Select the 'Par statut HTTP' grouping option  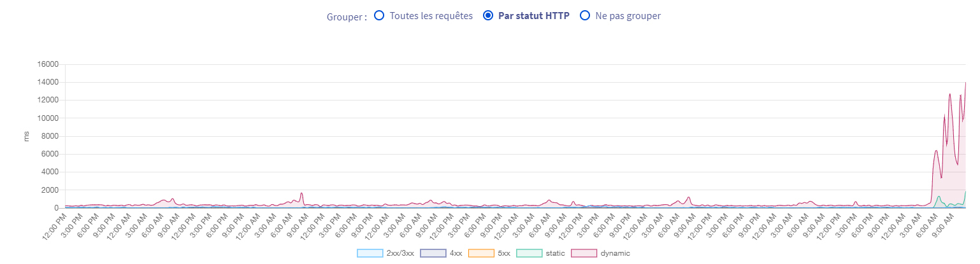click(489, 15)
